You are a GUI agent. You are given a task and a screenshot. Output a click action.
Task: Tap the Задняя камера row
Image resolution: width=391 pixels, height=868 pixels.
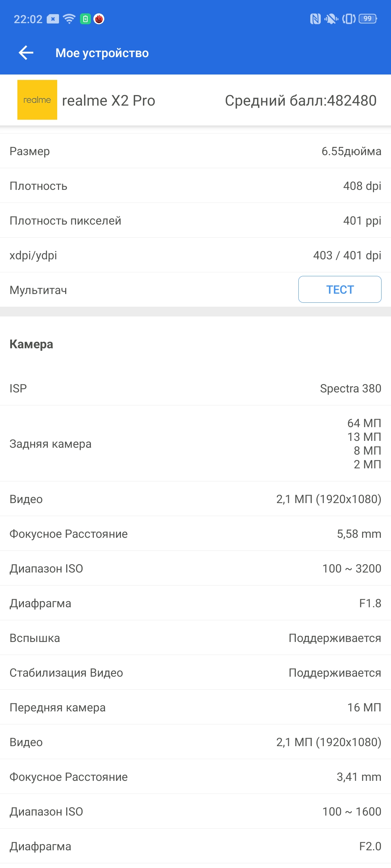195,444
